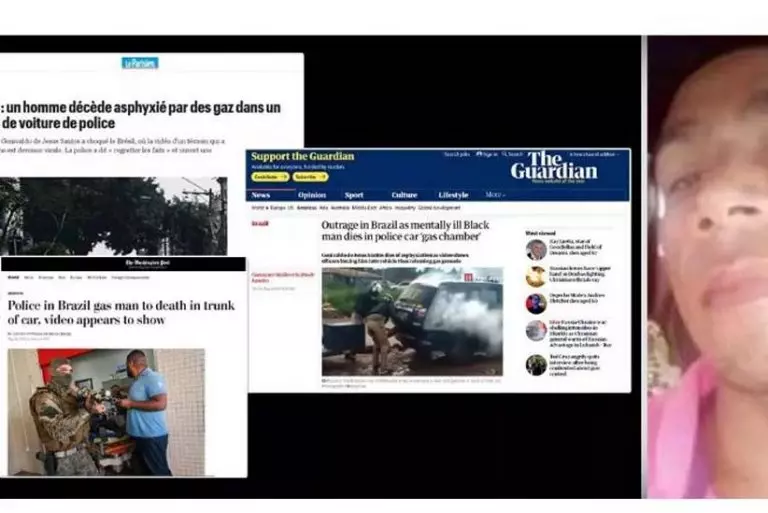Go to the Sport section tab
Screen dimensions: 768x513
354,195
